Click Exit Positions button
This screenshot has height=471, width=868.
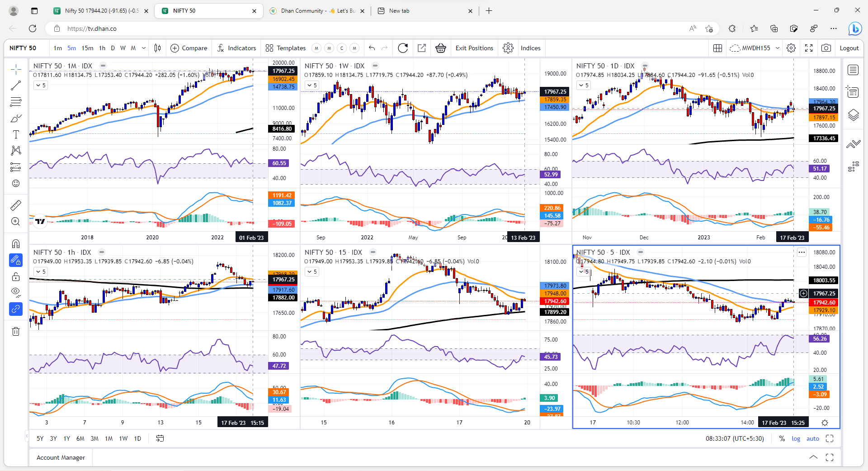click(x=474, y=48)
